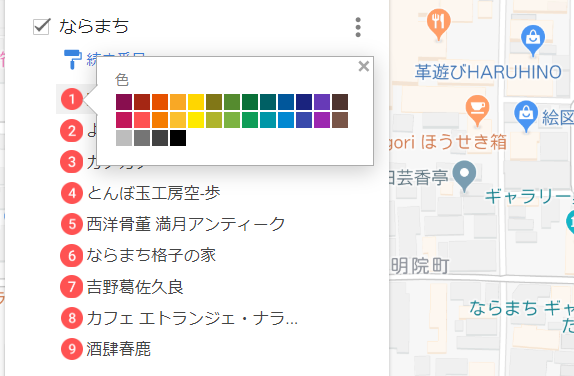Pick the dark brown swatch in top row
The width and height of the screenshot is (574, 376).
point(340,102)
